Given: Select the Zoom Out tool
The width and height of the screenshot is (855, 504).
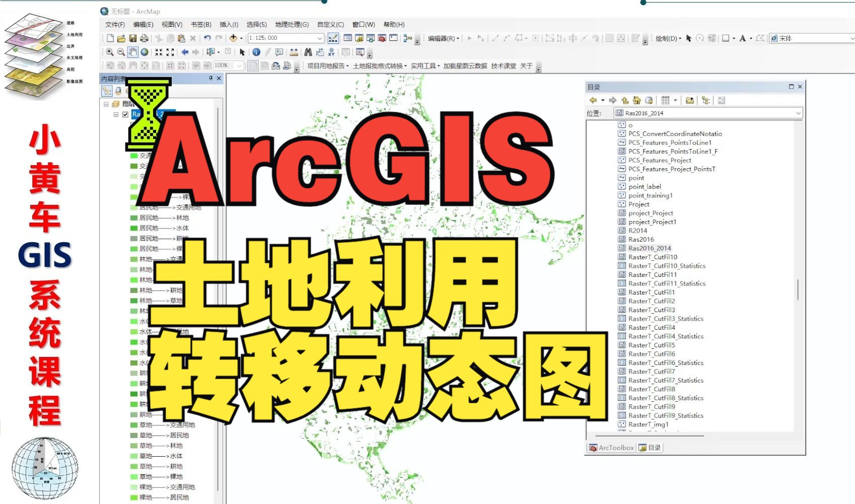Looking at the screenshot, I should (x=121, y=52).
